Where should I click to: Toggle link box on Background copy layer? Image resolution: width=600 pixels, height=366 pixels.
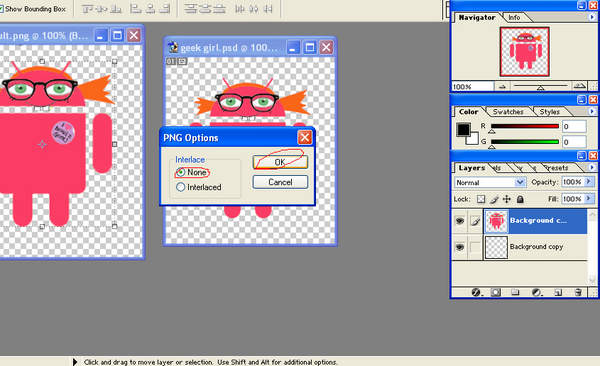pyautogui.click(x=475, y=247)
